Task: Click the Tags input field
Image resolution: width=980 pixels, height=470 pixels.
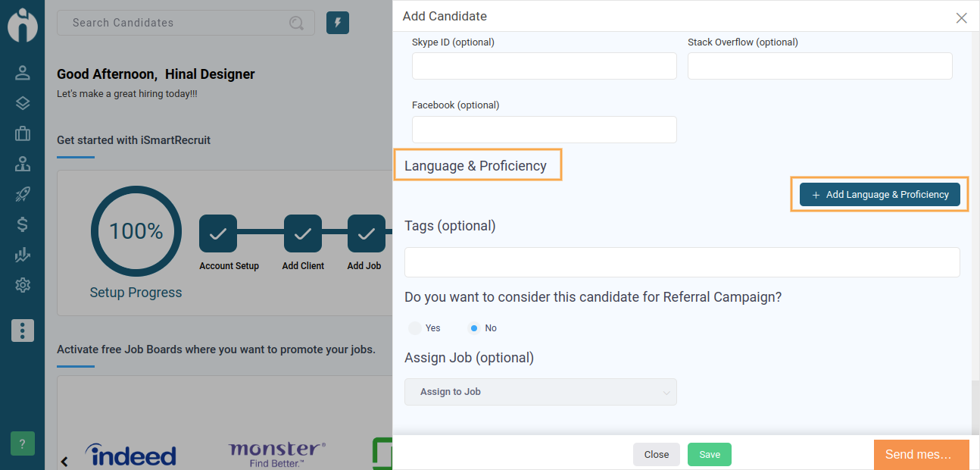Action: pos(682,262)
